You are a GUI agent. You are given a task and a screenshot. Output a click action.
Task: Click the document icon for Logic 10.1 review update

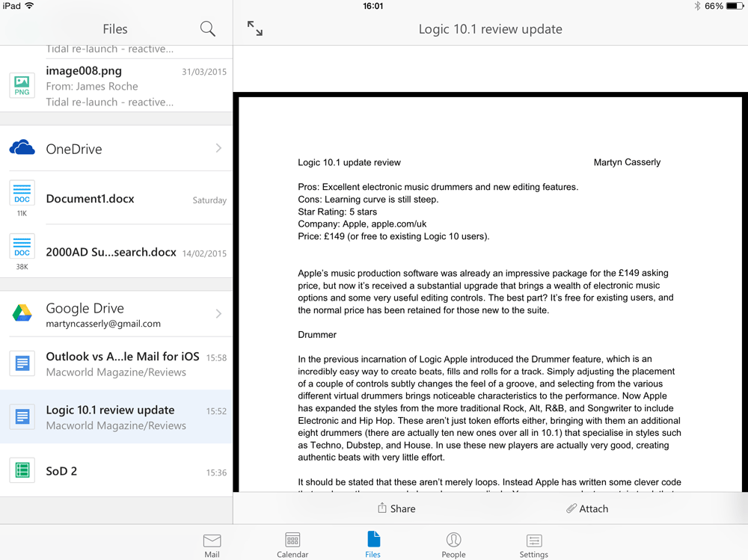pyautogui.click(x=22, y=416)
